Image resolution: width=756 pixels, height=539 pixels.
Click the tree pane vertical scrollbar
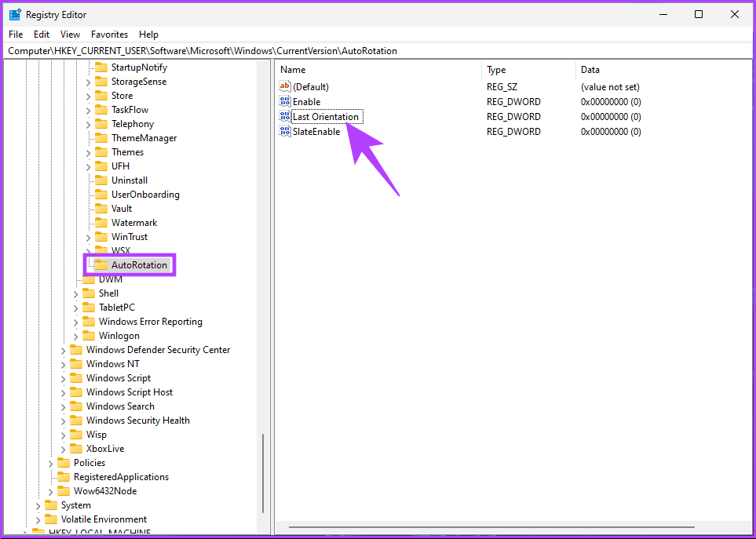tap(263, 473)
